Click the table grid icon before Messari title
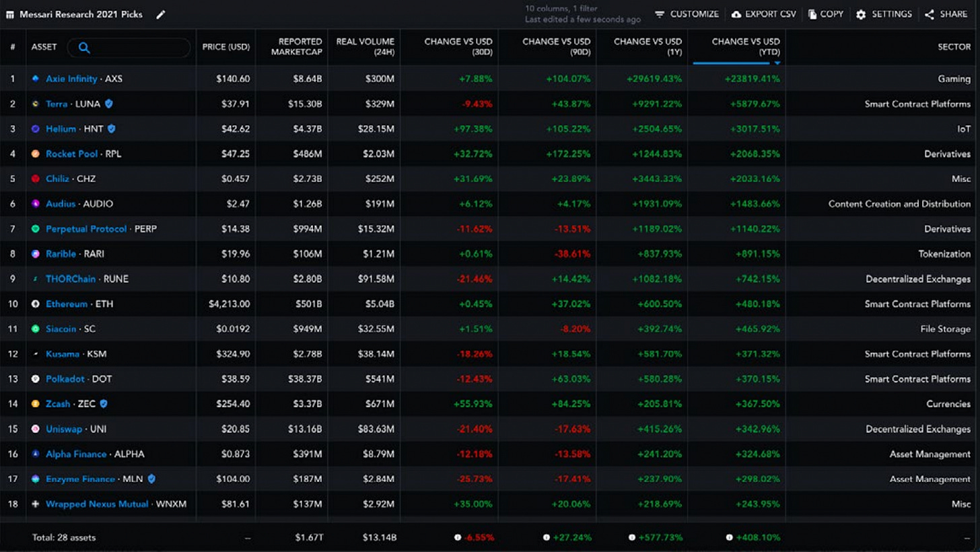This screenshot has height=552, width=980. click(x=10, y=15)
